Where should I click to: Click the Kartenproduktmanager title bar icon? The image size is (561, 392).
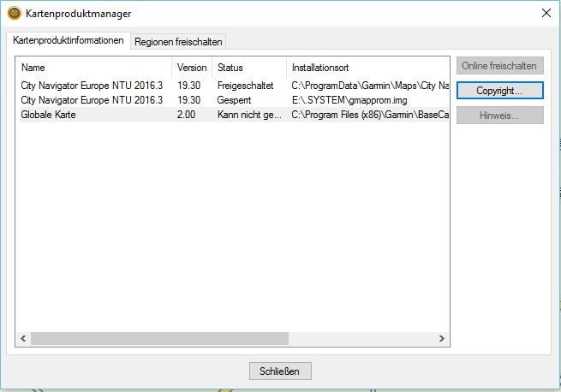(x=14, y=13)
